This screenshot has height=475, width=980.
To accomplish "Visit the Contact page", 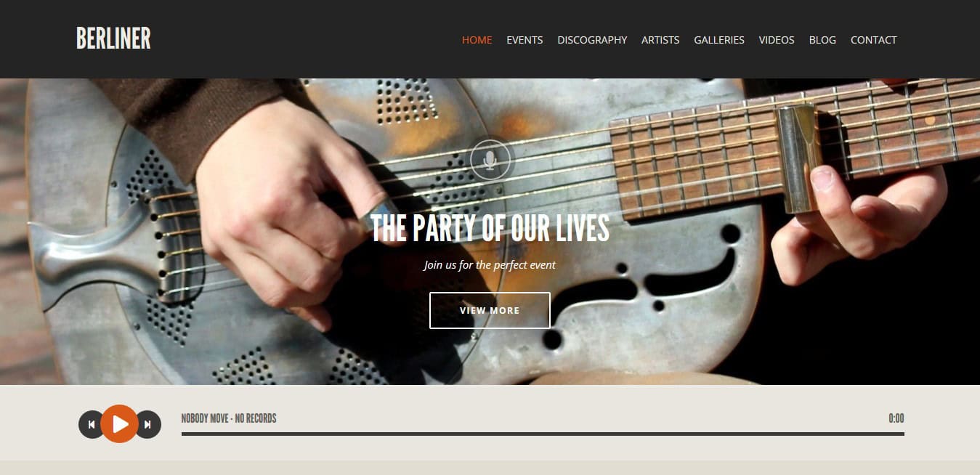I will tap(873, 40).
